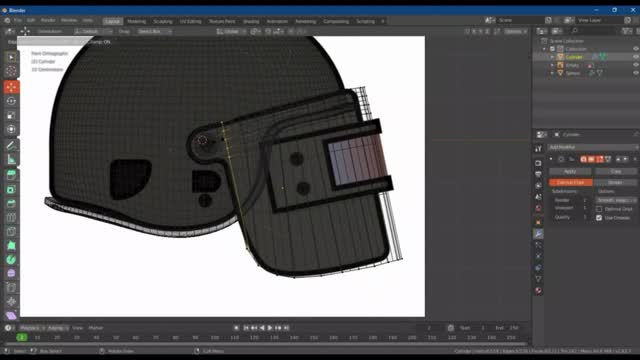Open the Scene properties tab
The height and width of the screenshot is (360, 640).
tap(538, 197)
